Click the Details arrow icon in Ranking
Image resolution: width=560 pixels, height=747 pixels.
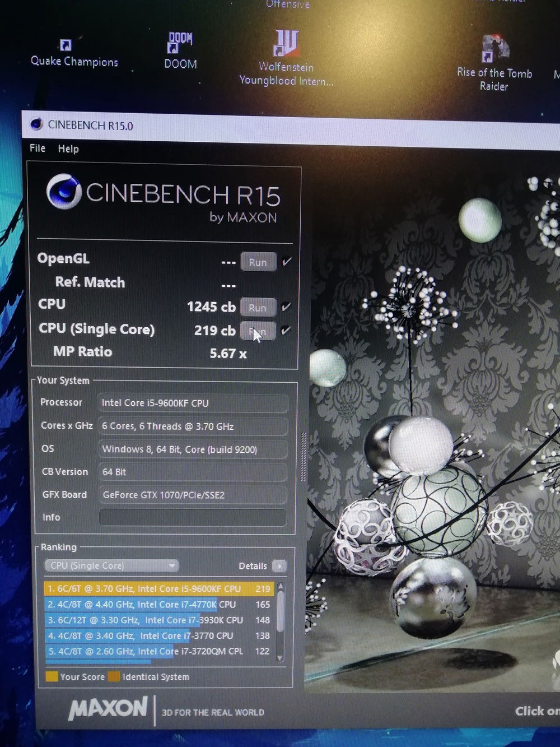click(x=279, y=566)
